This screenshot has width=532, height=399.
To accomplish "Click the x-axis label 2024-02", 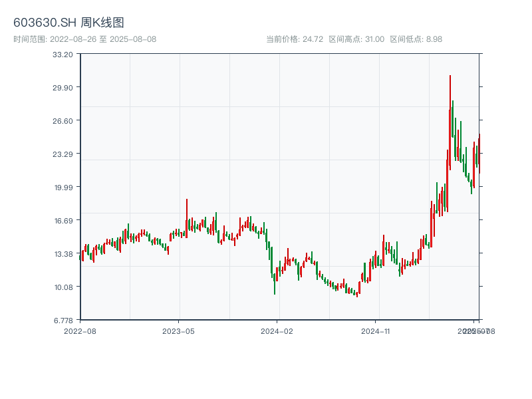I will coord(277,331).
